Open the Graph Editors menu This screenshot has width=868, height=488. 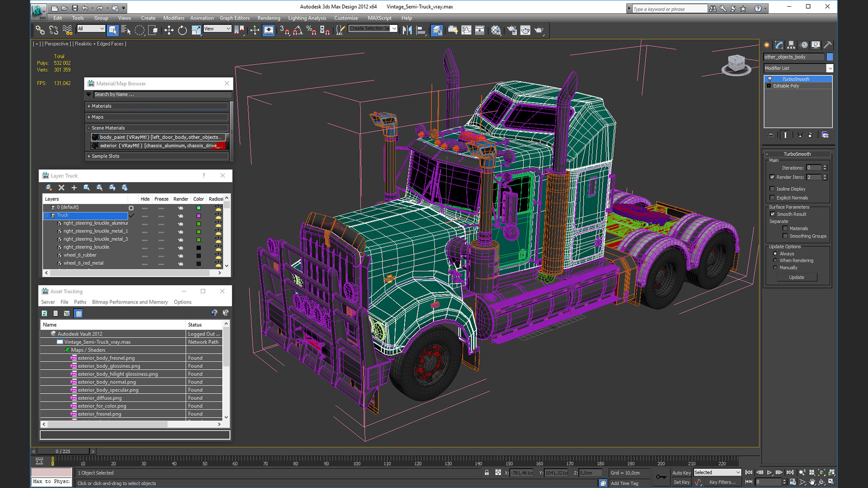pos(235,18)
